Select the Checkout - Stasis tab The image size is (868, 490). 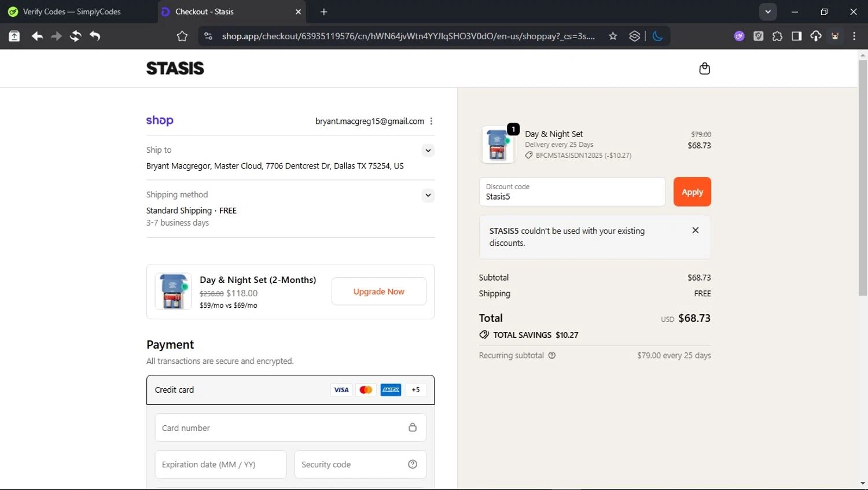231,12
